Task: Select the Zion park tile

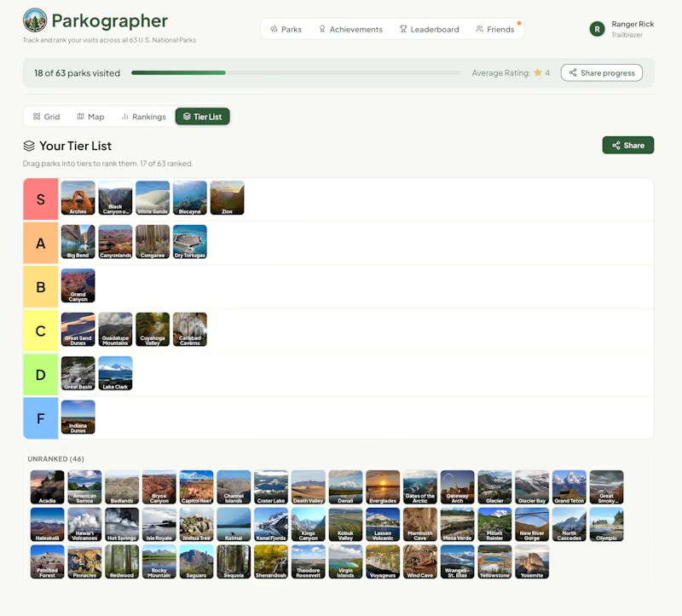Action: click(x=227, y=198)
